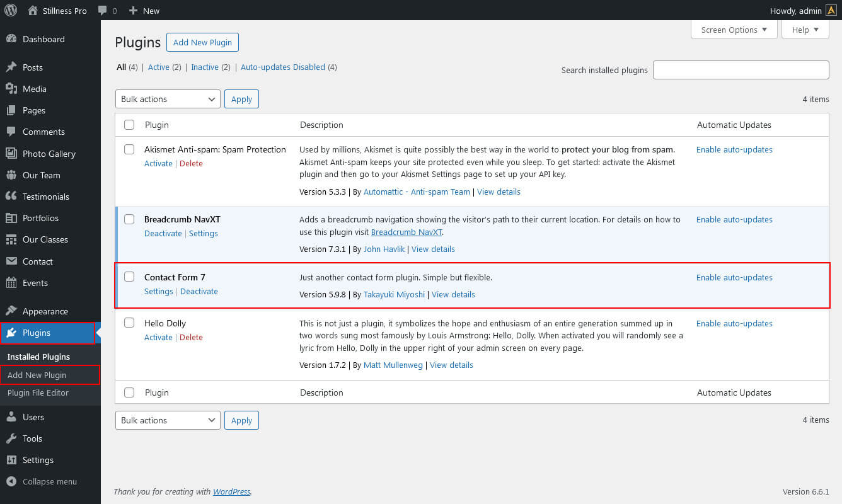Open Takayuki Miyoshi author link
This screenshot has height=504, width=842.
click(395, 294)
